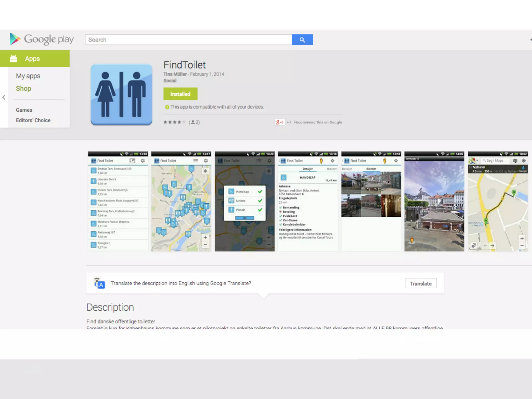Select Shop in the sidebar

[23, 89]
